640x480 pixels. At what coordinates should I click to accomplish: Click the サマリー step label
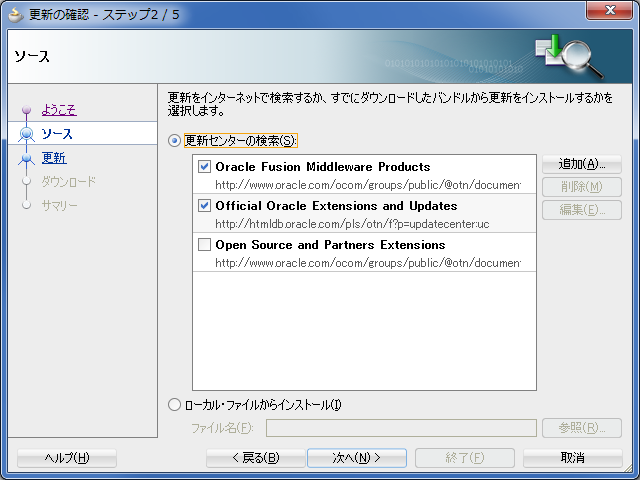pos(60,205)
